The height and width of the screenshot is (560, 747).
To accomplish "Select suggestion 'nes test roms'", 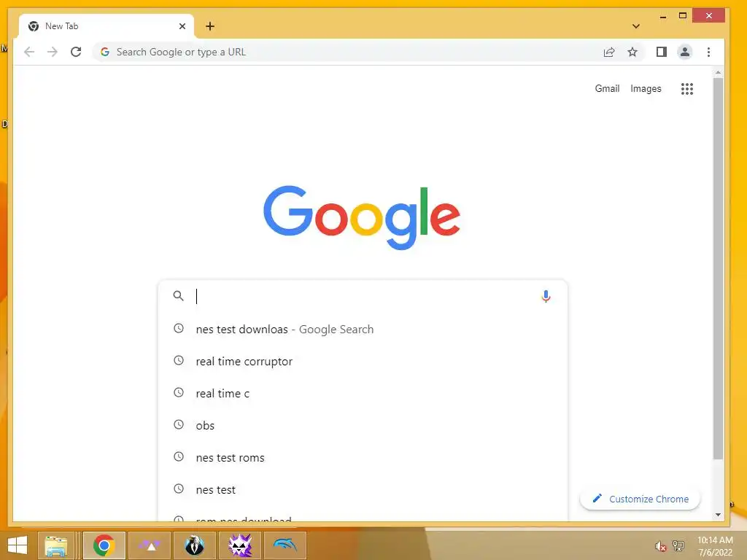I will [363, 458].
